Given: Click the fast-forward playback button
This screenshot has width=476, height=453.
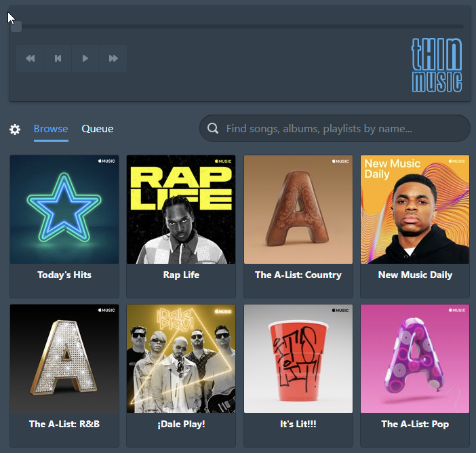Looking at the screenshot, I should pyautogui.click(x=113, y=58).
